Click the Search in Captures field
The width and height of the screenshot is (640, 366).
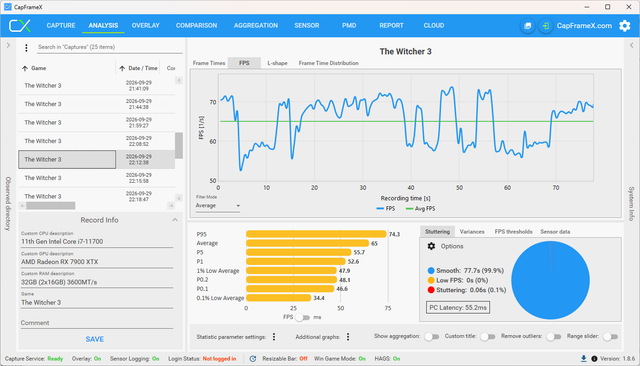(x=110, y=47)
